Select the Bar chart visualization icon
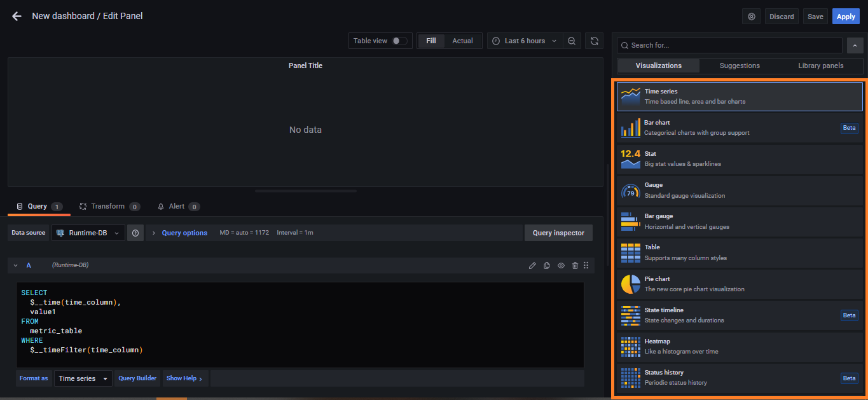Screen dimensions: 868x400 click(x=631, y=128)
